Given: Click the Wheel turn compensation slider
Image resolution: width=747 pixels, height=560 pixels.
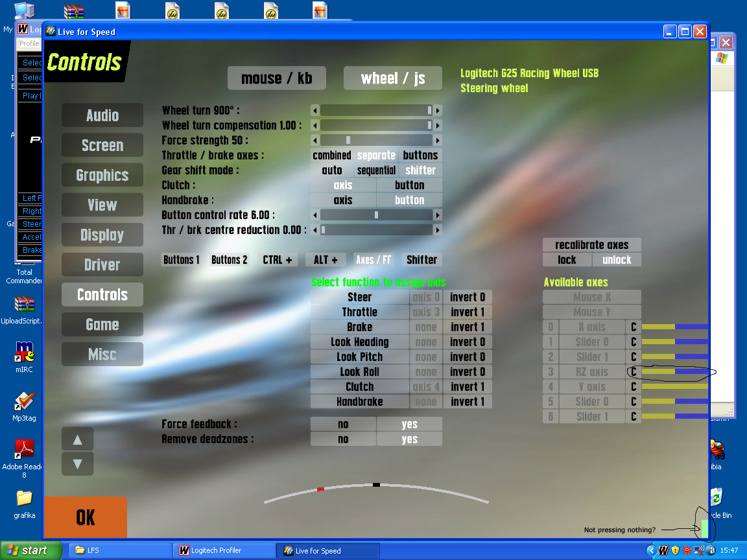Looking at the screenshot, I should pos(376,125).
